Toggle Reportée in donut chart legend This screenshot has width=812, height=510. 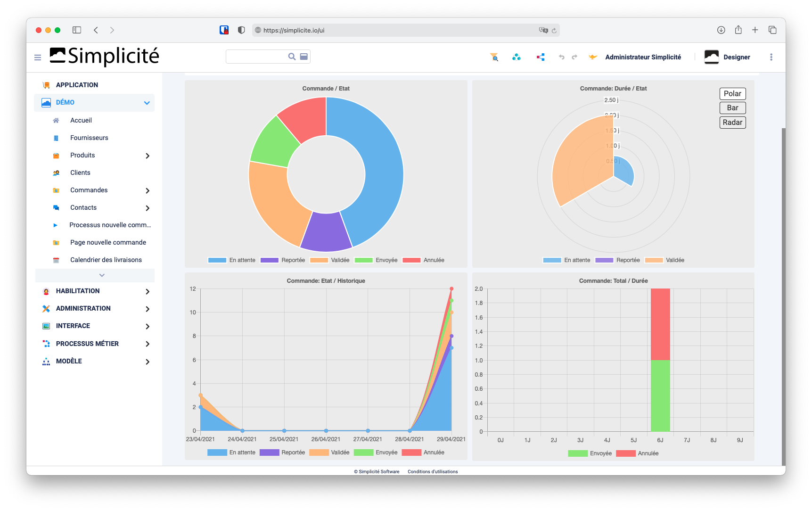(x=283, y=260)
